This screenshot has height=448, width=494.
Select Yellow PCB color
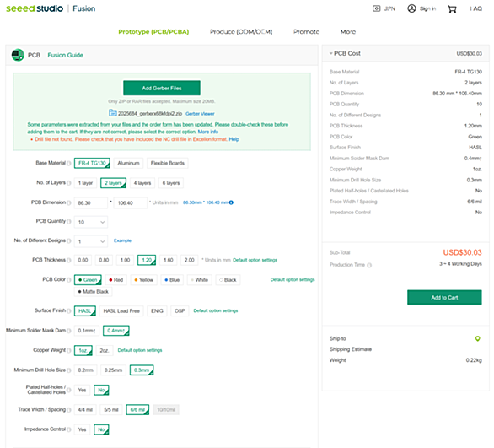click(x=143, y=280)
